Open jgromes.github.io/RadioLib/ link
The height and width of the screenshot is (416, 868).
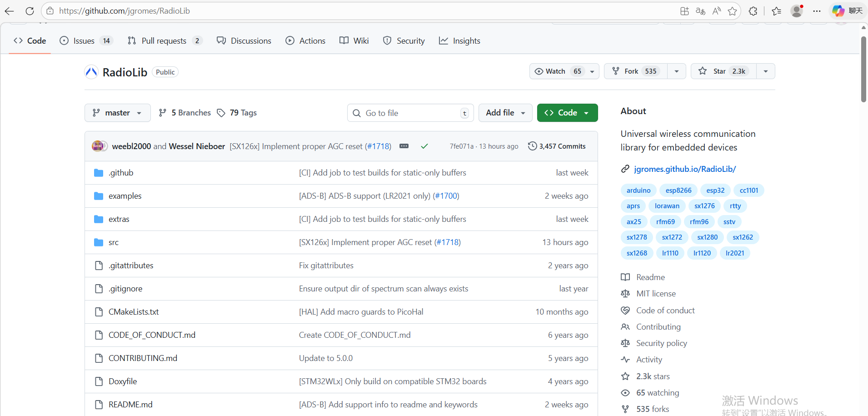[x=685, y=169]
